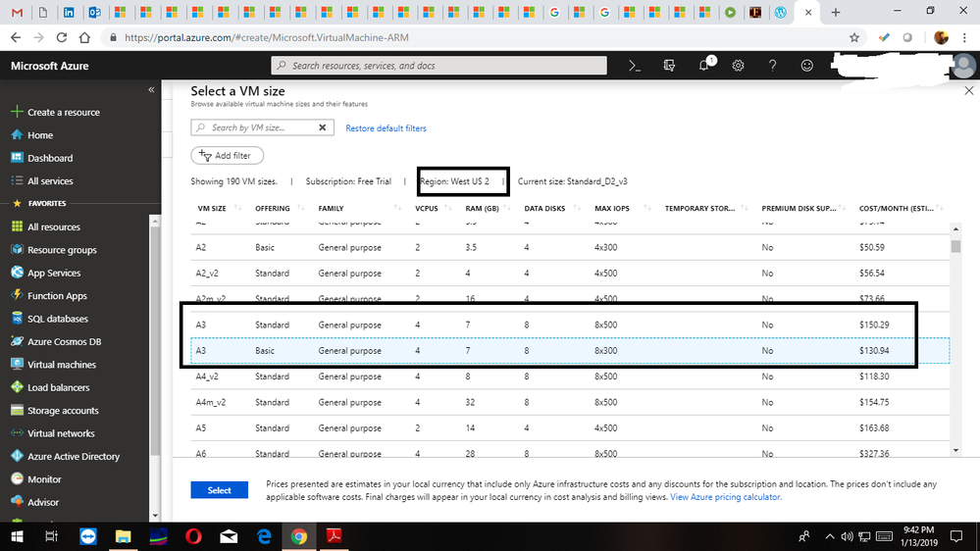Image resolution: width=980 pixels, height=551 pixels.
Task: Sort by VCPUS column
Action: click(427, 208)
